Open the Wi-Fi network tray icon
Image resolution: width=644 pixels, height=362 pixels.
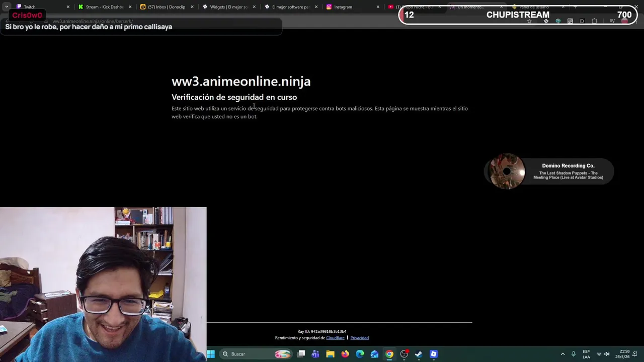click(599, 354)
